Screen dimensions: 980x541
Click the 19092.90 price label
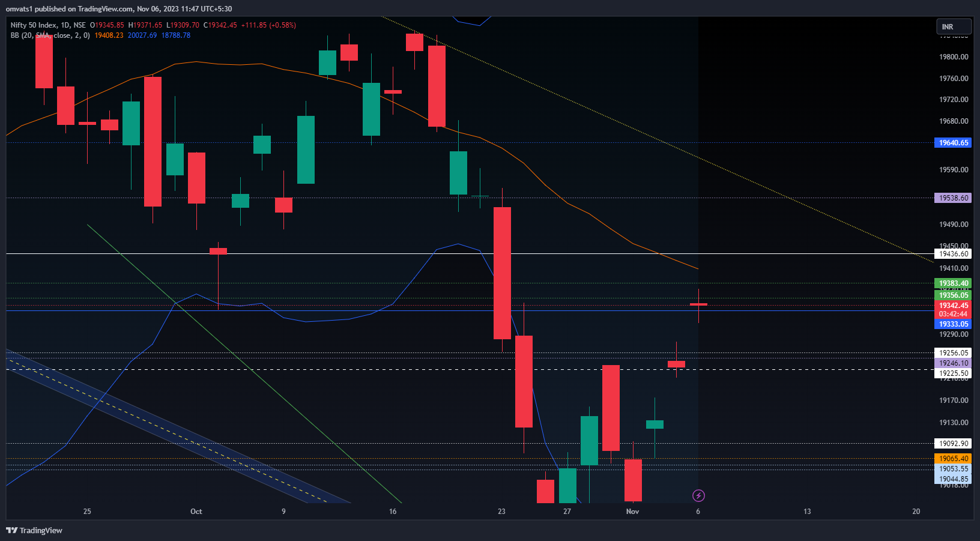click(x=953, y=444)
